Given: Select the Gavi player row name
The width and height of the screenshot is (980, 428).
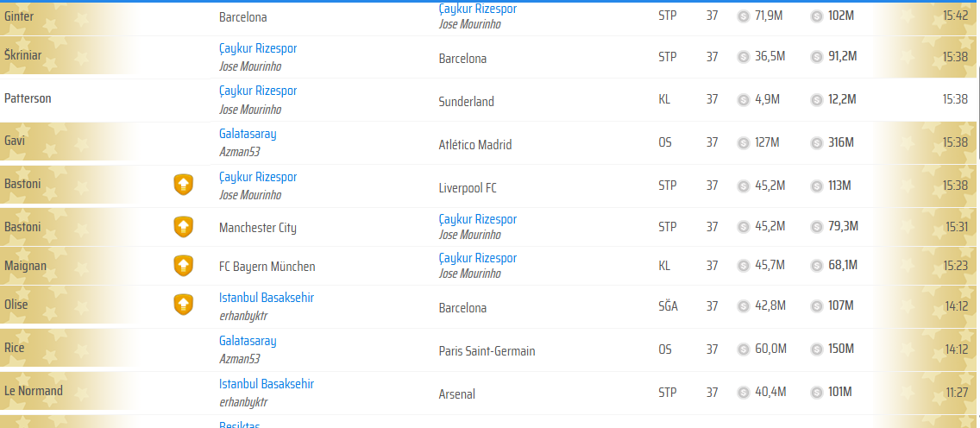Looking at the screenshot, I should [x=15, y=142].
